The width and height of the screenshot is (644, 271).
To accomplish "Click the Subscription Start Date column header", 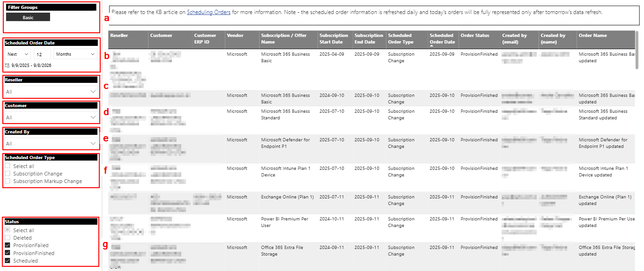I will (x=335, y=40).
